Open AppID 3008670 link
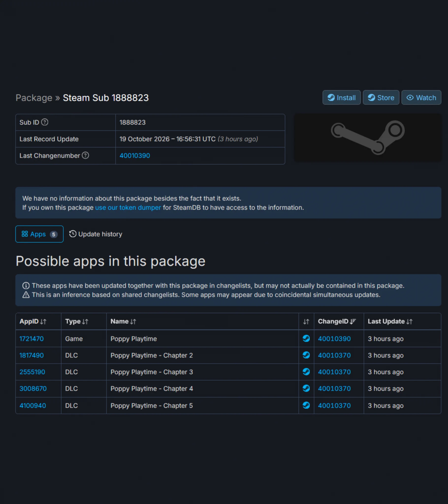Screen dimensions: 448x504 tap(33, 389)
